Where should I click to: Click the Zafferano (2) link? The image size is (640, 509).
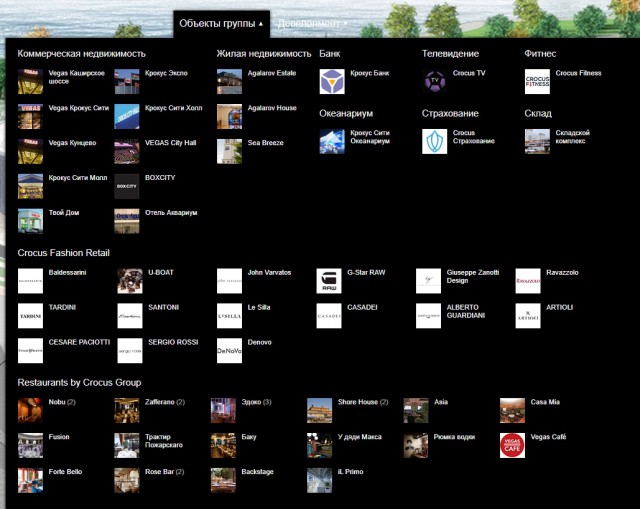click(x=165, y=402)
